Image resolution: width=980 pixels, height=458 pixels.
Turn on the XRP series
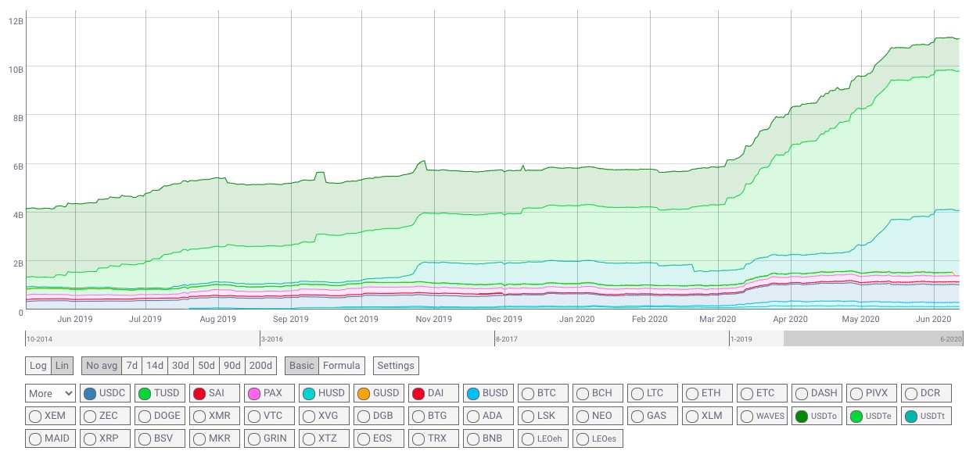90,438
